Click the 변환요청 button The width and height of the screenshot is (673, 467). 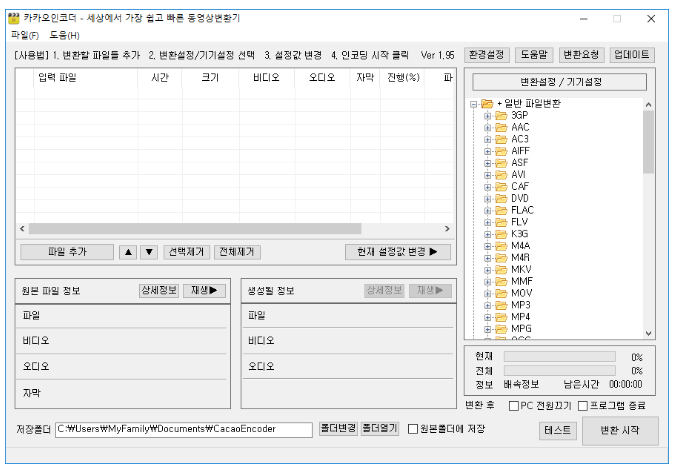581,55
